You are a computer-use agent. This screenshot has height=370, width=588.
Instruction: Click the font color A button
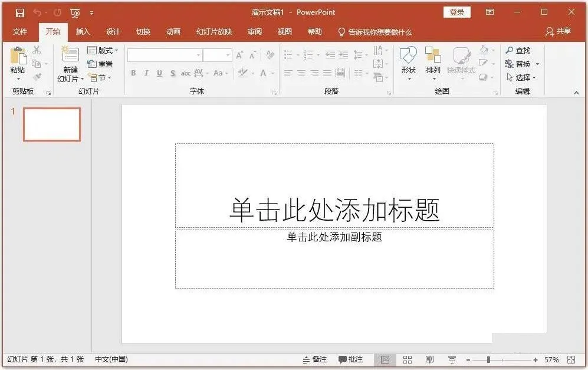(x=263, y=73)
